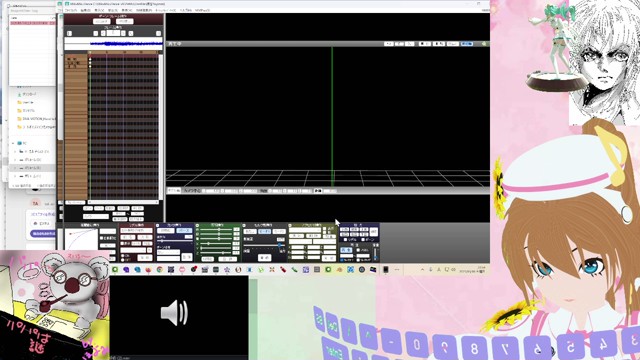Screen dimensions: 640x360
Task: Step back one frame with the left arrow
Action: [x=103, y=33]
